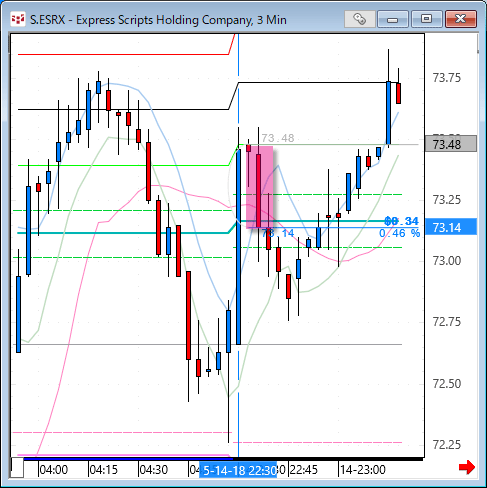This screenshot has width=487, height=488.
Task: Minimize the S.ESRX chart window
Action: click(x=393, y=19)
